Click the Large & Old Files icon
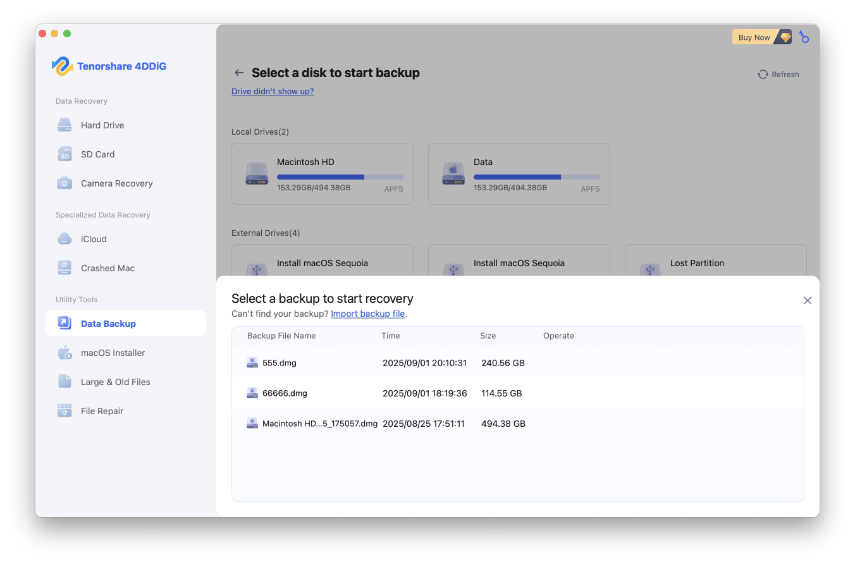 click(x=64, y=381)
